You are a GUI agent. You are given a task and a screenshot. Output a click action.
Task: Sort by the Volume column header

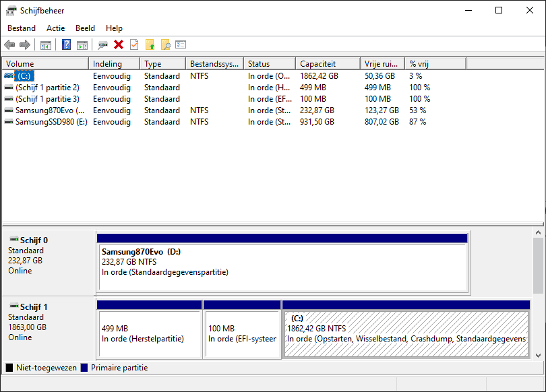coord(45,64)
